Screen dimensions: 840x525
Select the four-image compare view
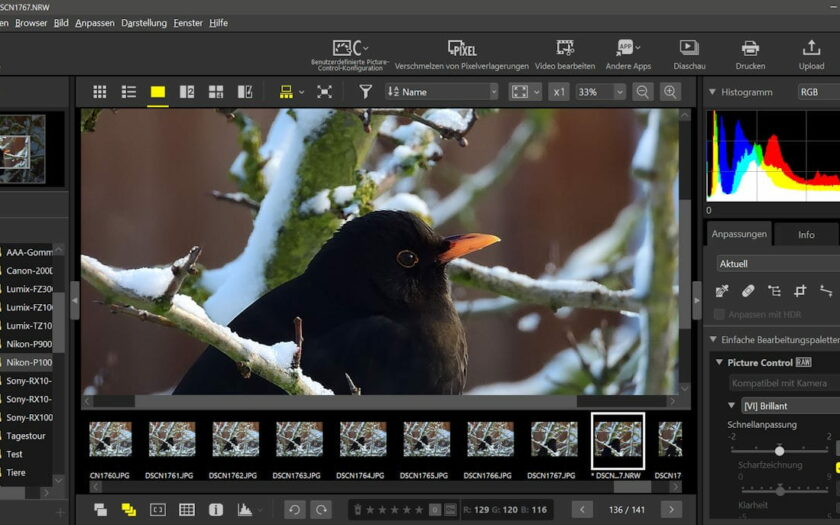[215, 92]
